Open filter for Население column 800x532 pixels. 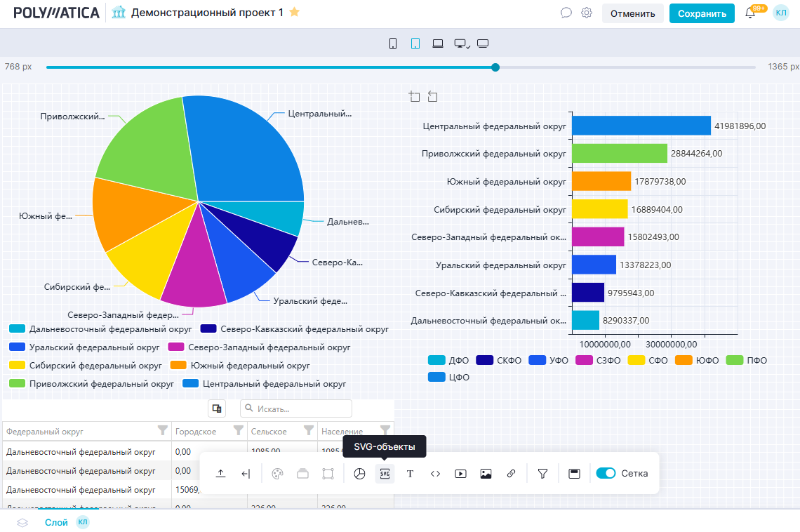click(x=385, y=431)
